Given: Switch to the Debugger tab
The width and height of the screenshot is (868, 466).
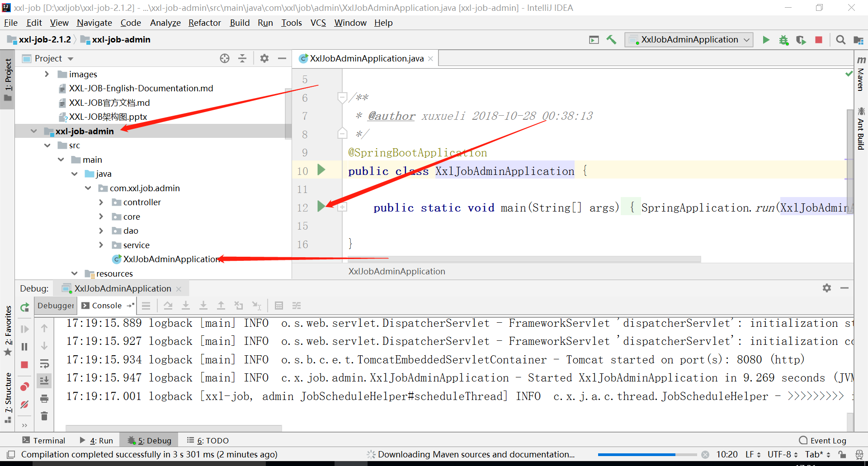Looking at the screenshot, I should coord(56,306).
